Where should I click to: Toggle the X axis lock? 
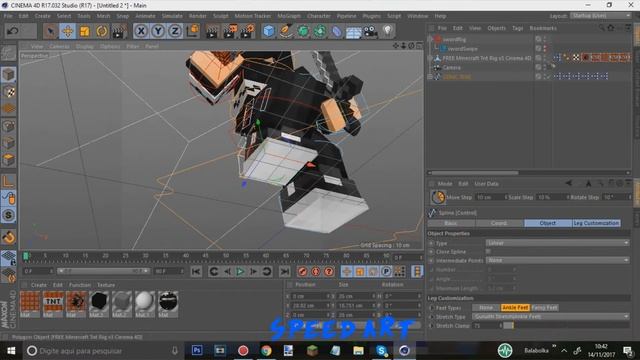[x=141, y=31]
